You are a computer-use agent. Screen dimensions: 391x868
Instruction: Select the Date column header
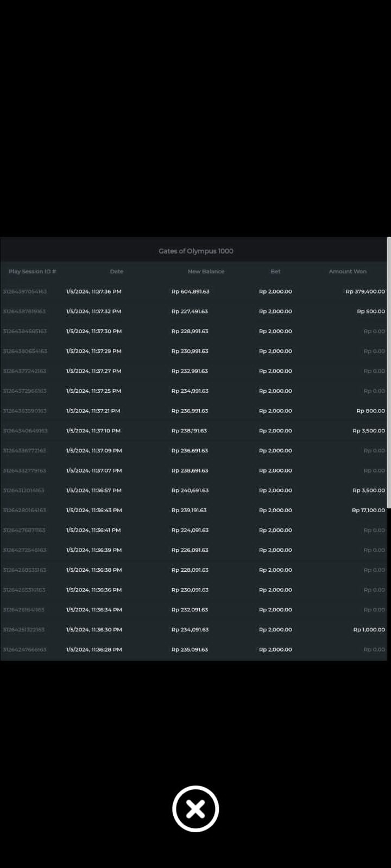click(117, 271)
